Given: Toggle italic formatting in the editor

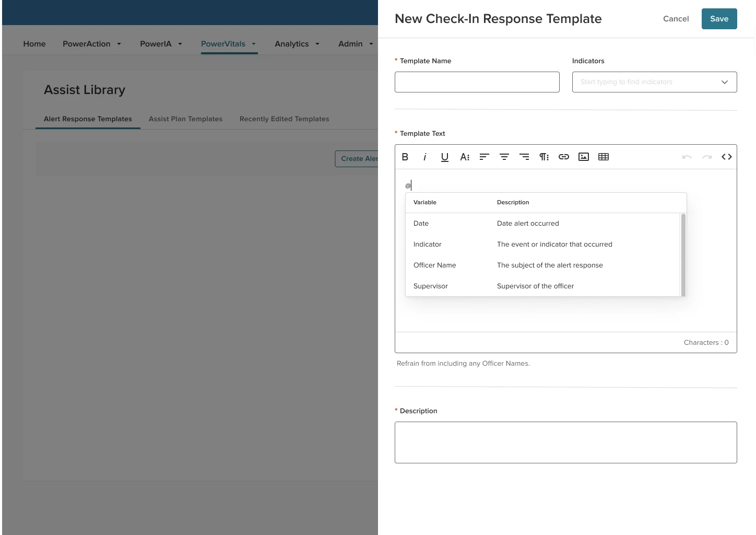Looking at the screenshot, I should [x=425, y=157].
